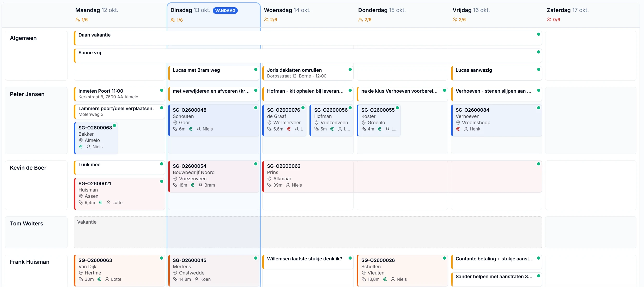Open the Algemeen row label

36,56
